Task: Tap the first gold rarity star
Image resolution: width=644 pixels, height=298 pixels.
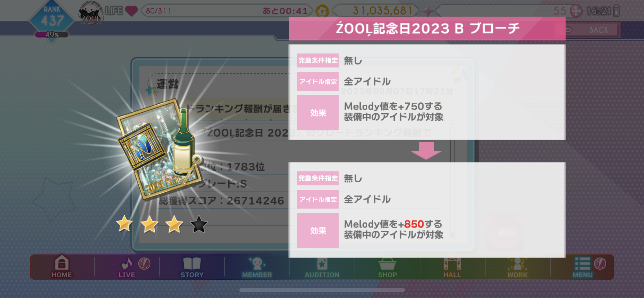Action: click(x=124, y=224)
